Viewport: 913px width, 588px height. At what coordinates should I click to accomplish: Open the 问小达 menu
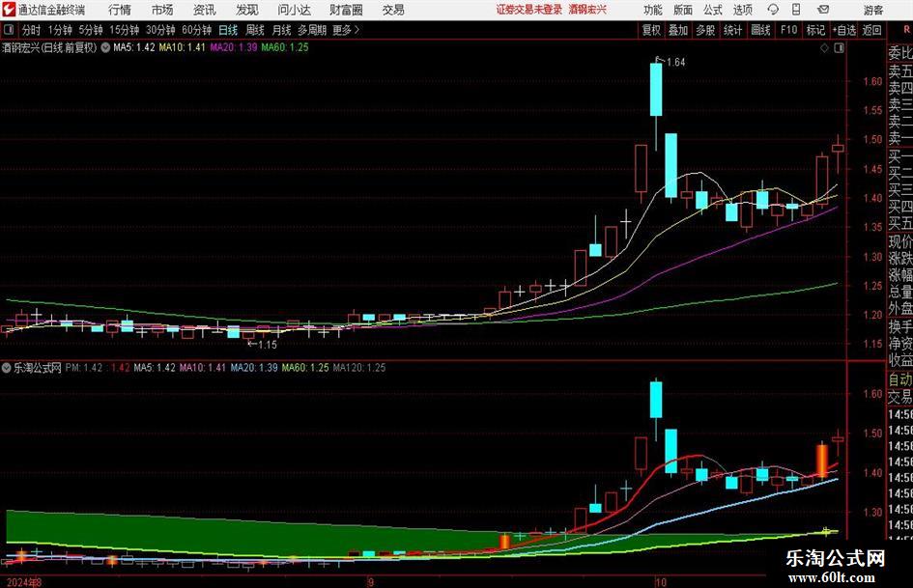[294, 10]
